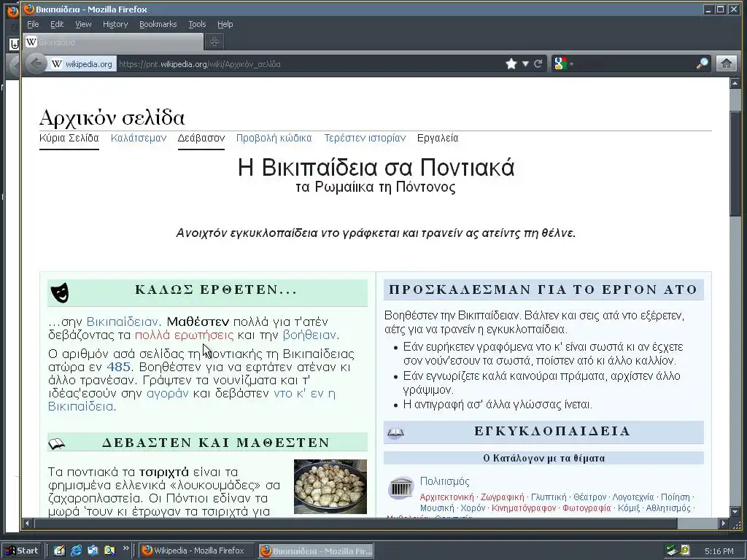Go to the Firefox home page icon
747x560 pixels.
pos(726,63)
